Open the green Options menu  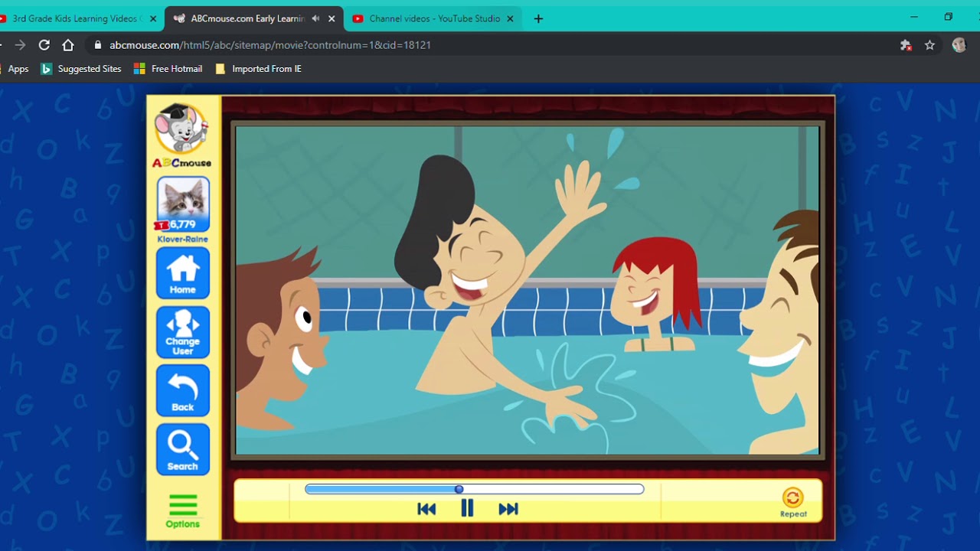[x=183, y=511]
